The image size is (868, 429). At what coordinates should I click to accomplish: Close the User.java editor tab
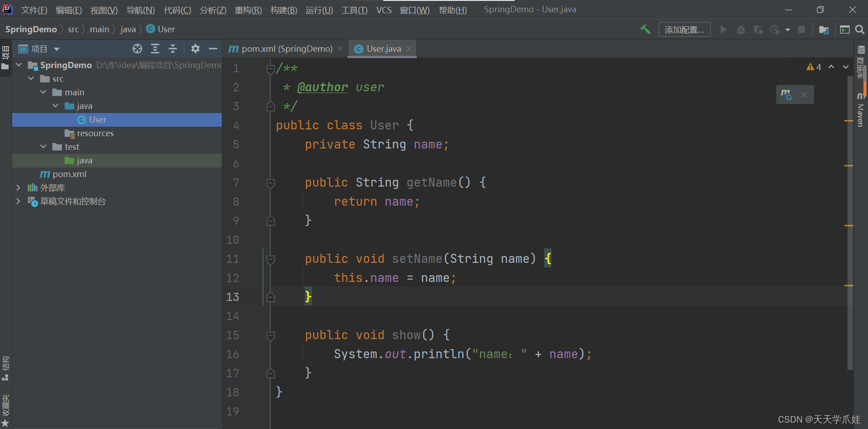409,49
